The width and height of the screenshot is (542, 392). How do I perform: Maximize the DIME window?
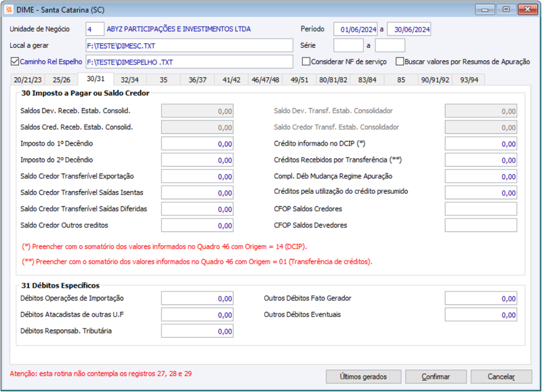pos(506,9)
